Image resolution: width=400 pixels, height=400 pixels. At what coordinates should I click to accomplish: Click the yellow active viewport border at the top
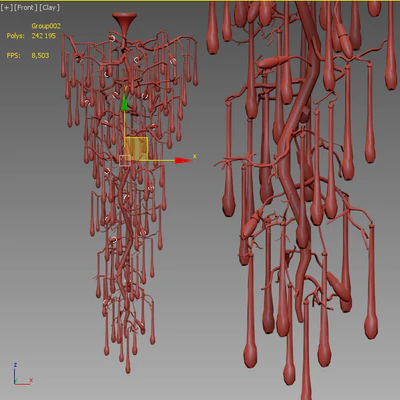tap(200, 1)
